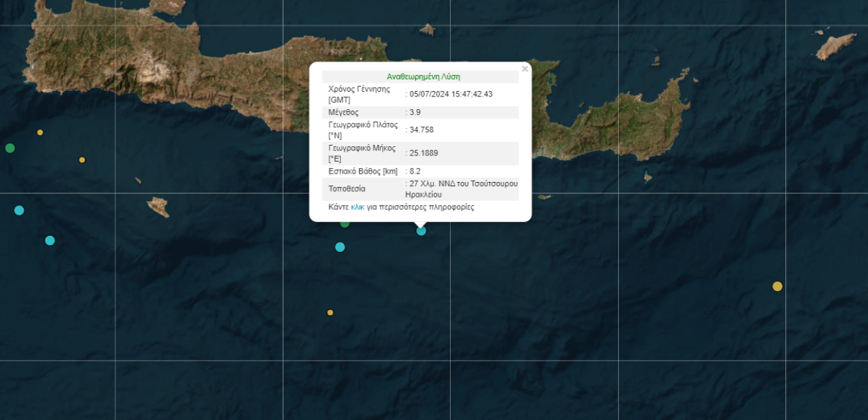Select the green marker at the far west edge
Screen dimensions: 868x420
coord(10,148)
